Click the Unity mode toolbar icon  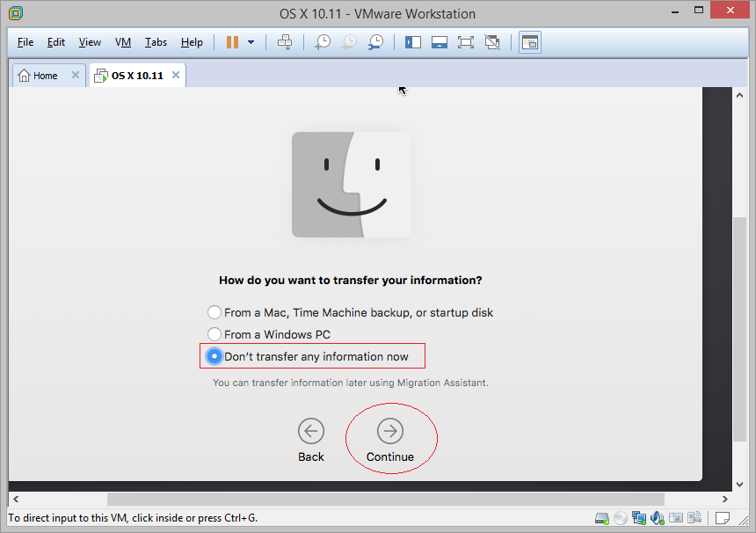point(492,42)
